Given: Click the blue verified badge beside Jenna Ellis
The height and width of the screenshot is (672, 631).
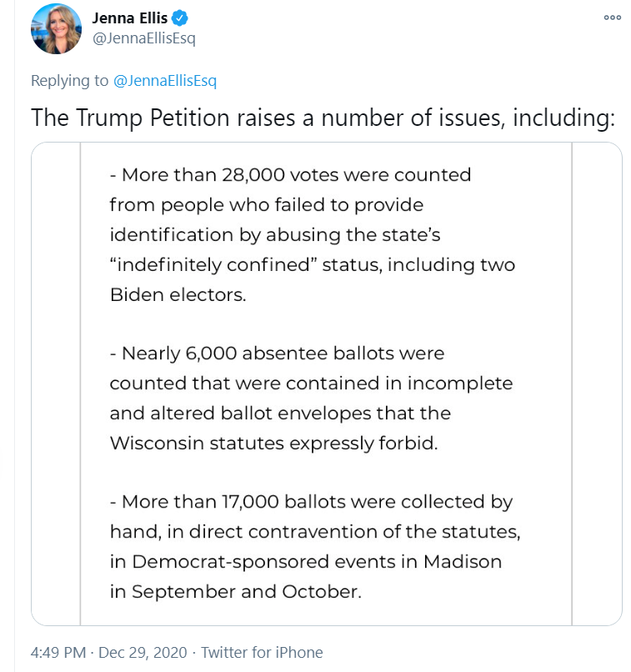Looking at the screenshot, I should (x=179, y=18).
